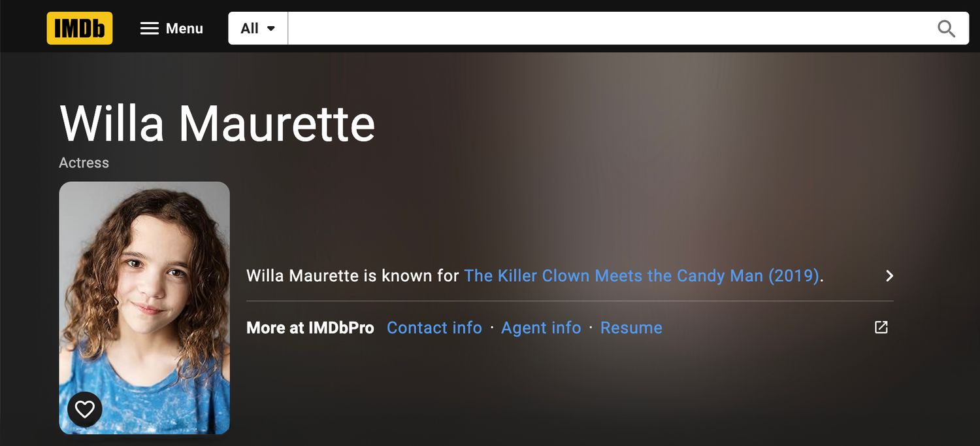This screenshot has width=980, height=446.
Task: Open the Agent info link
Action: (541, 328)
